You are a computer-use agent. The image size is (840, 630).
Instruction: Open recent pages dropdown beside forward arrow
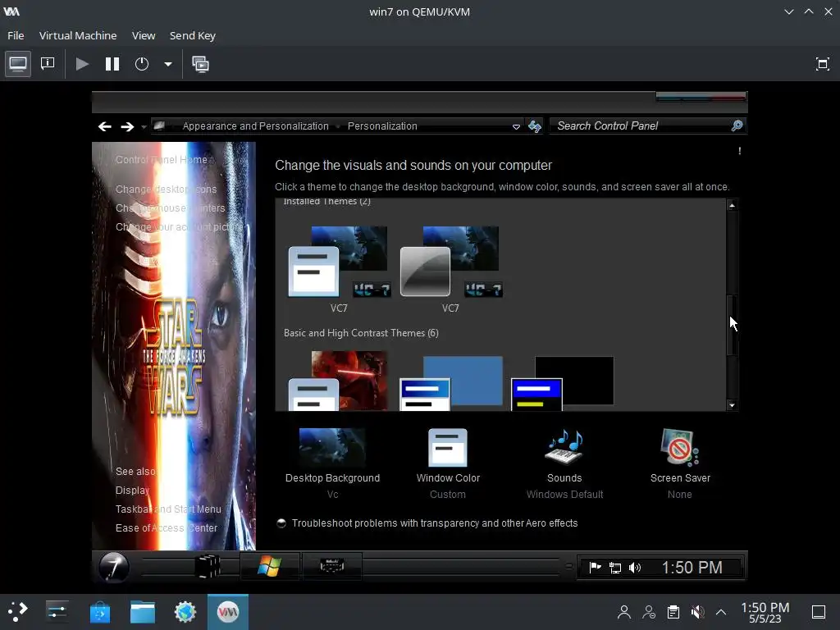144,127
